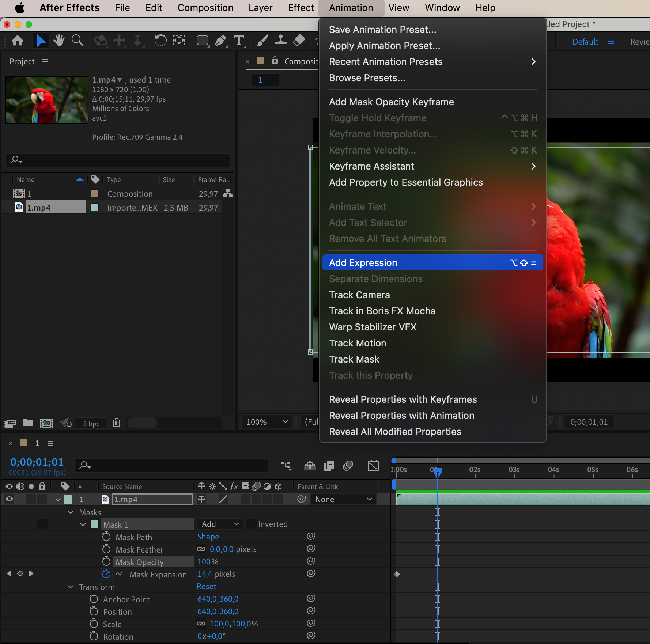Select the Hand tool
This screenshot has height=644, width=650.
point(59,40)
